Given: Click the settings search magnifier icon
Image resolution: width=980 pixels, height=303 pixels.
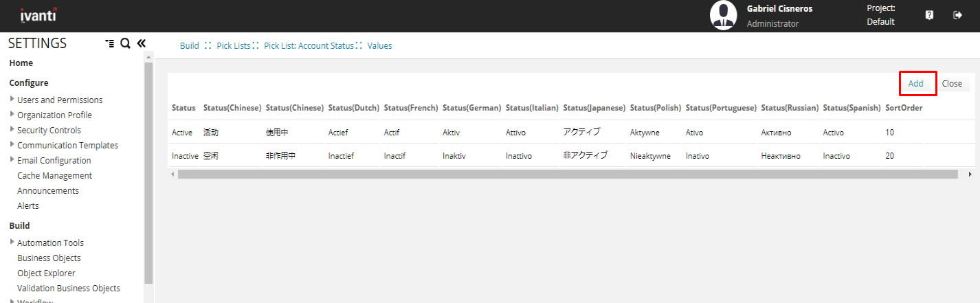Looking at the screenshot, I should (x=125, y=43).
